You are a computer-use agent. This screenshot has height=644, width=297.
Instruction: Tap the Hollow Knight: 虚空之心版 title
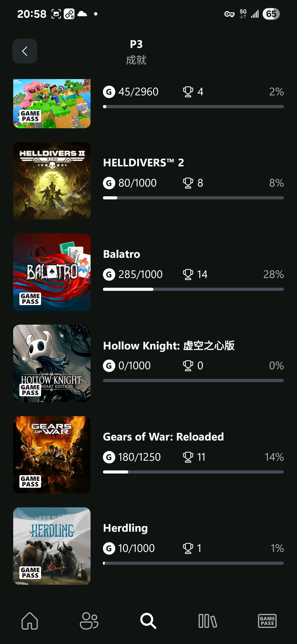pos(169,346)
